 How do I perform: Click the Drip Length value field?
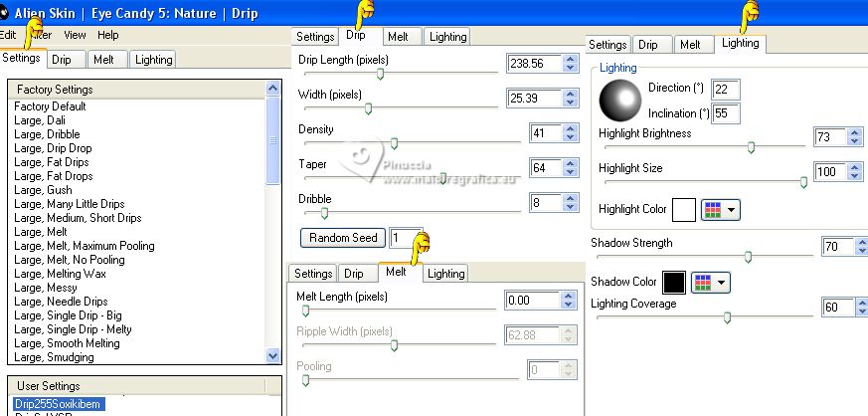pyautogui.click(x=534, y=63)
